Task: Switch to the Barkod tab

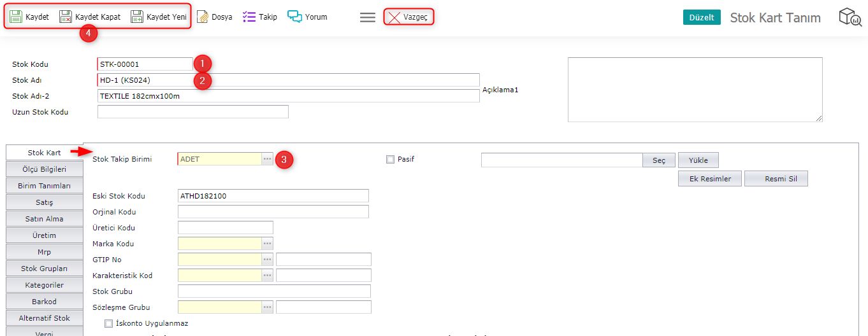Action: click(x=45, y=301)
